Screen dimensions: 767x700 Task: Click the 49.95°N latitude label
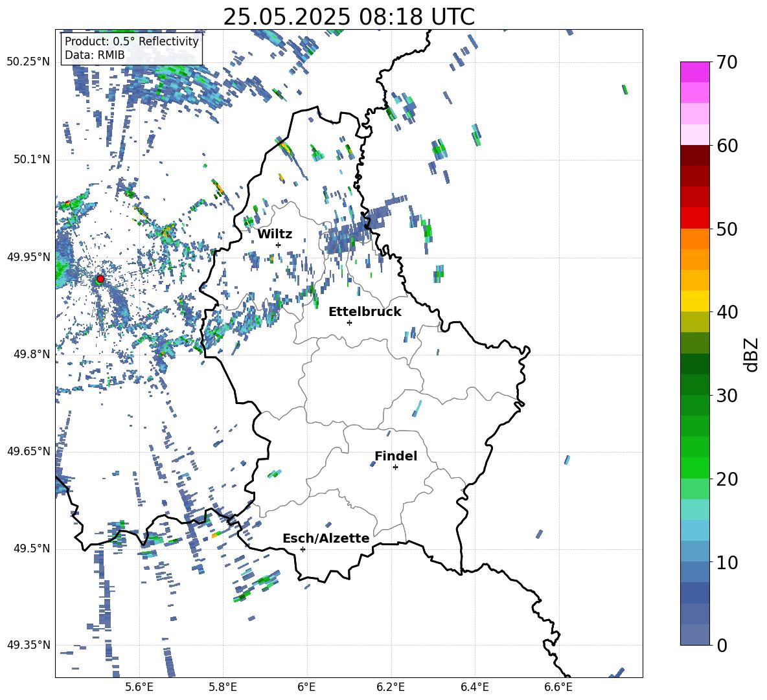pyautogui.click(x=29, y=256)
